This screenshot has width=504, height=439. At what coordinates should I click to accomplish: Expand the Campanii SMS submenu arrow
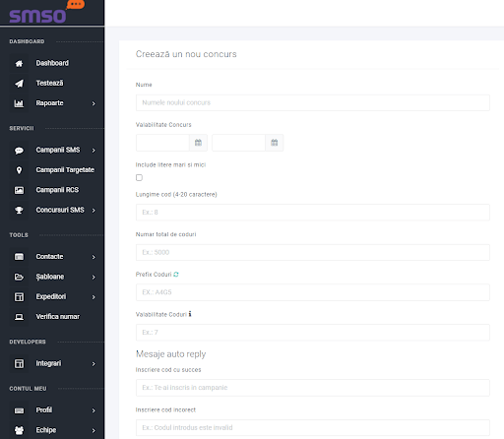tap(94, 151)
